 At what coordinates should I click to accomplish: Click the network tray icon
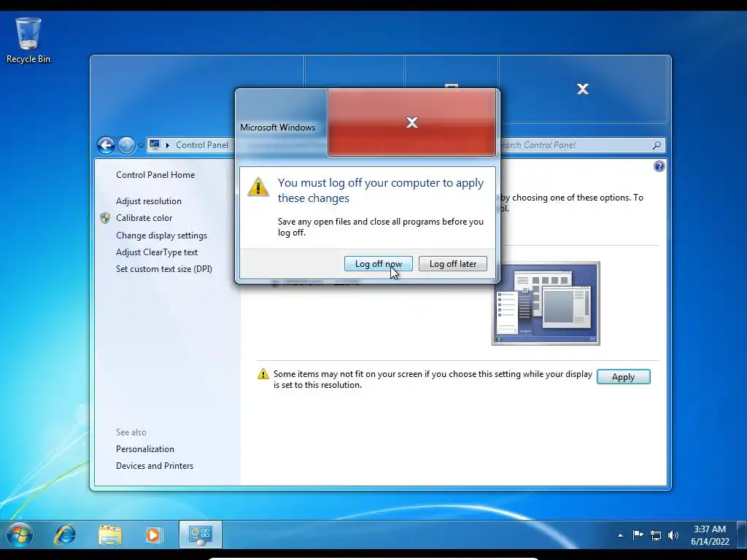click(656, 535)
